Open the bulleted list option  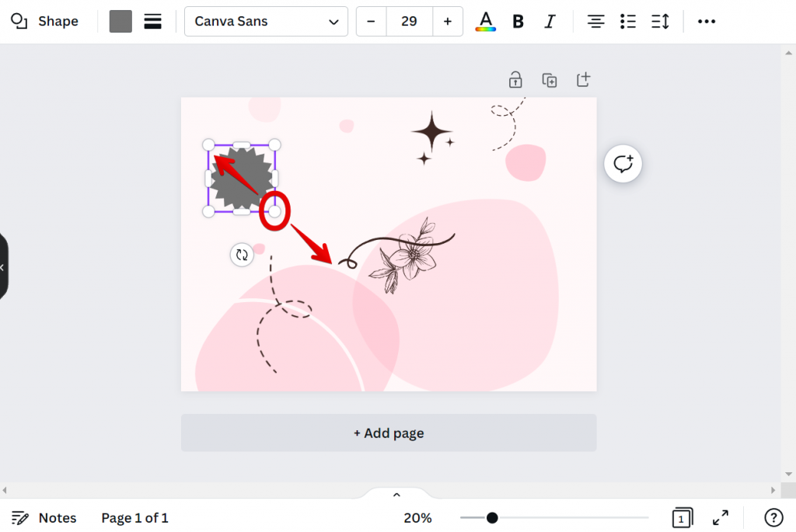628,21
